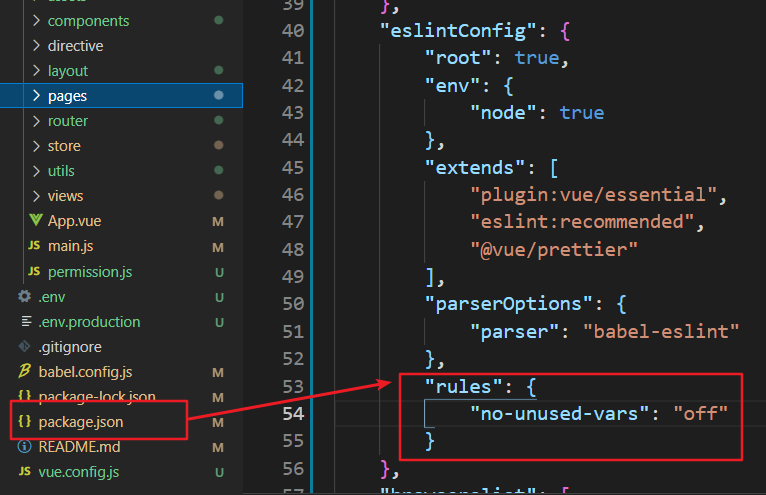Click the "no-unused-vars" key
The image size is (766, 495).
pyautogui.click(x=560, y=414)
